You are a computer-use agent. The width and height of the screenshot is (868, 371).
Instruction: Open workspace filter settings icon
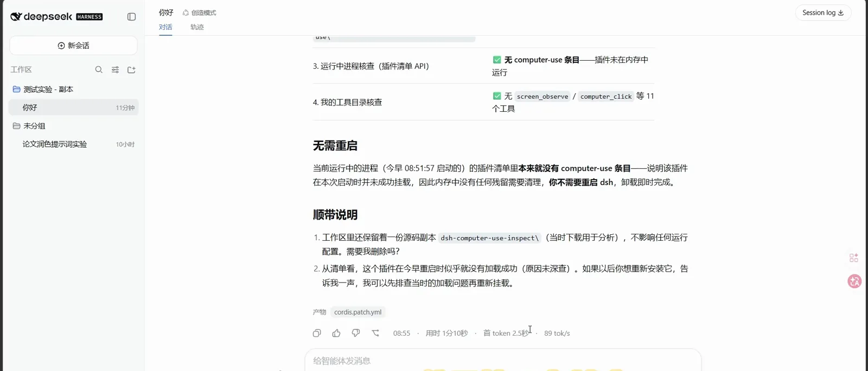tap(115, 69)
